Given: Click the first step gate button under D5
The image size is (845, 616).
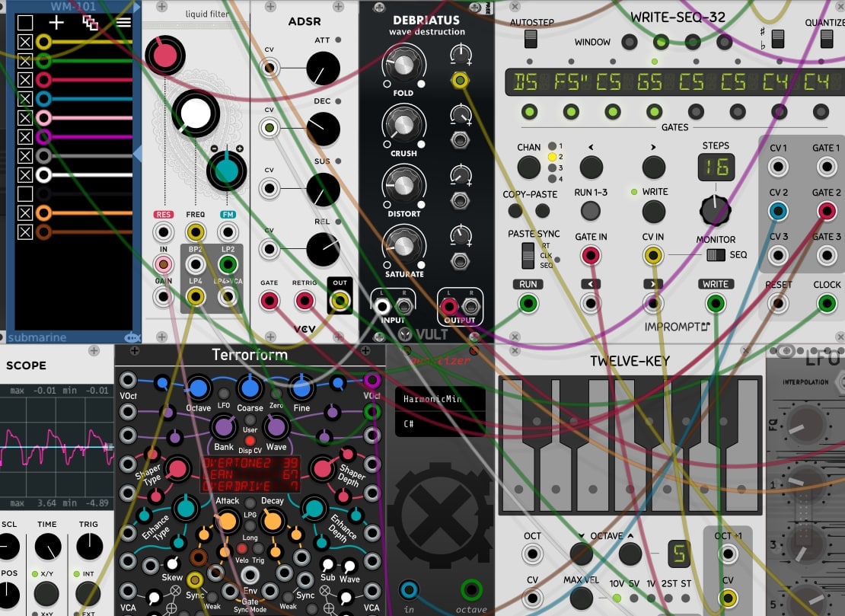Looking at the screenshot, I should tap(530, 112).
